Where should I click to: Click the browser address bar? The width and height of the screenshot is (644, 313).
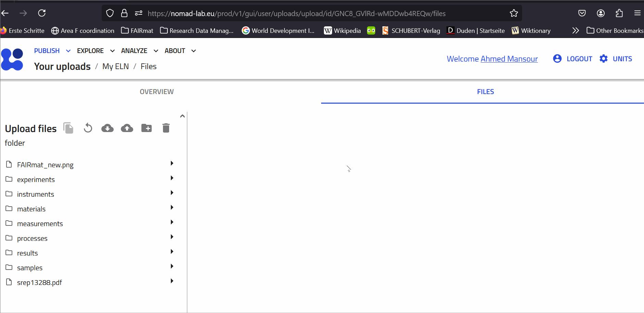point(308,13)
